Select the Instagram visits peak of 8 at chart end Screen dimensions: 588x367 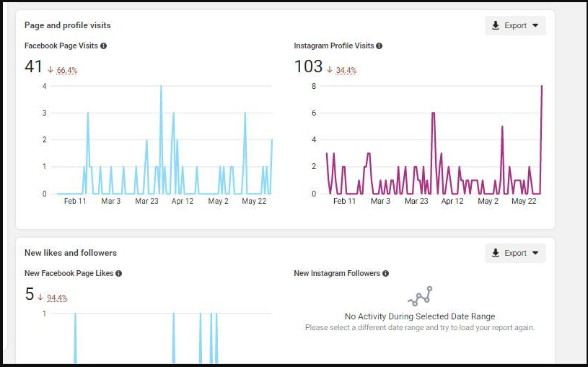click(x=542, y=87)
